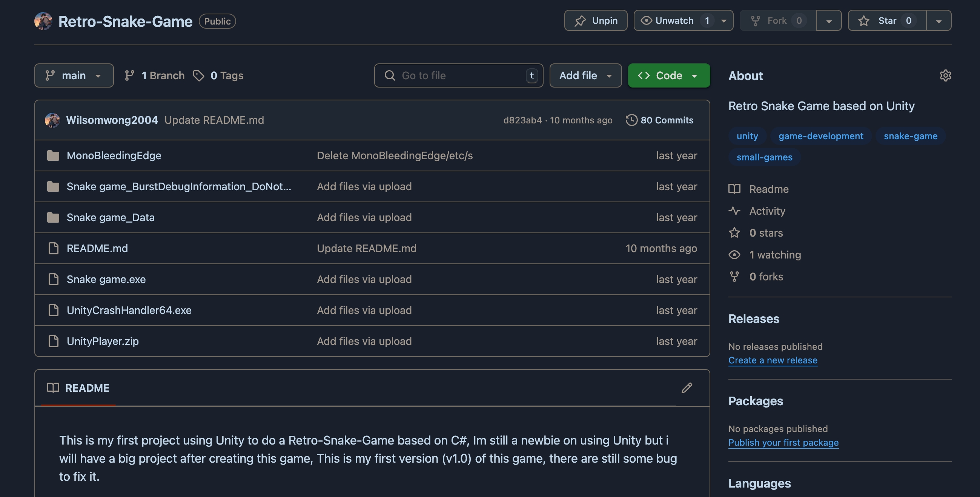The height and width of the screenshot is (497, 980).
Task: Expand the Star lists dropdown arrow
Action: click(x=939, y=21)
